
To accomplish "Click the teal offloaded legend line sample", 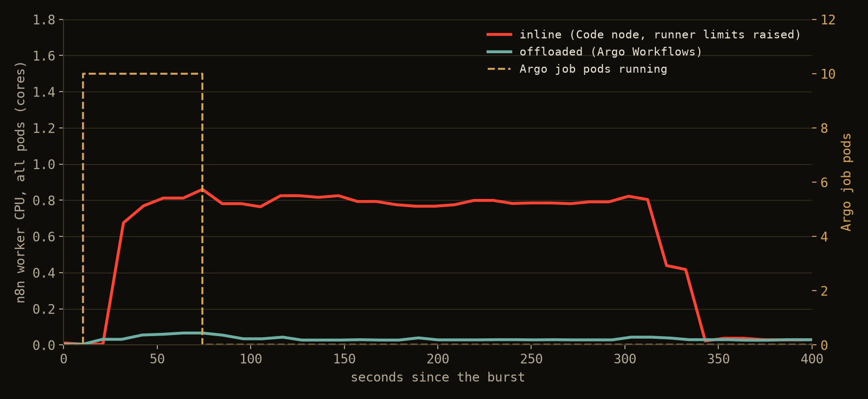I will point(499,52).
